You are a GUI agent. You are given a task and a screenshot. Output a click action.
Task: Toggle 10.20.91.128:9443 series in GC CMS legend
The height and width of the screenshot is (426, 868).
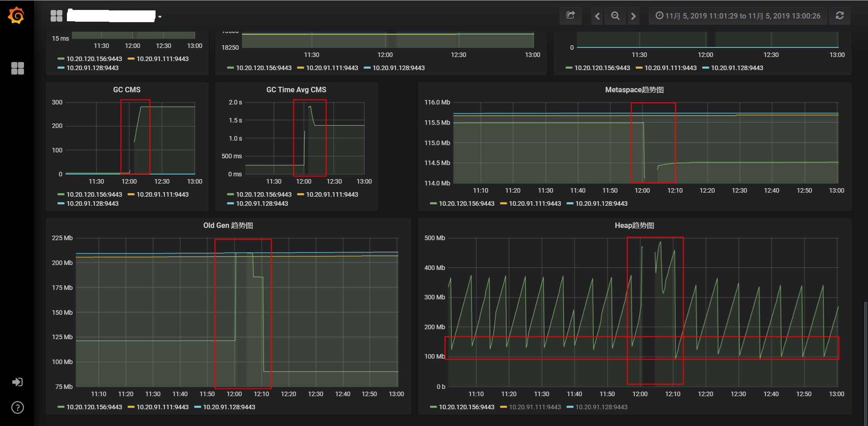tap(92, 204)
